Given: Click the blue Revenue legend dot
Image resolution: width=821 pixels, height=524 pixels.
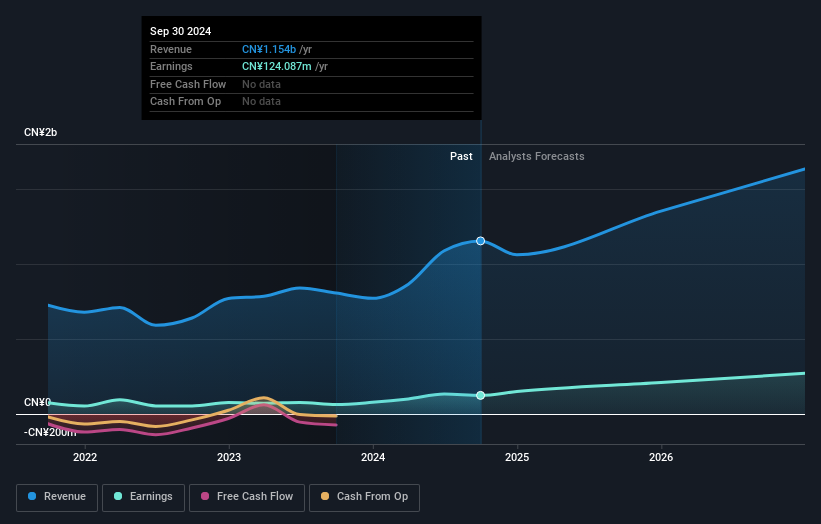Looking at the screenshot, I should (x=33, y=497).
